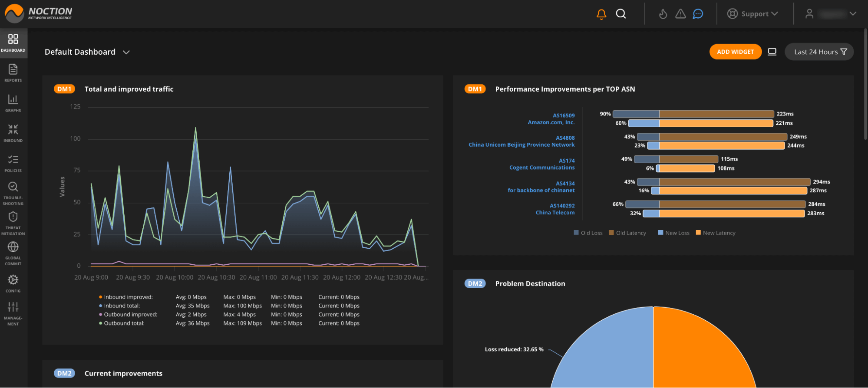Toggle the Outbound improved series legend
This screenshot has width=868, height=388.
point(128,315)
